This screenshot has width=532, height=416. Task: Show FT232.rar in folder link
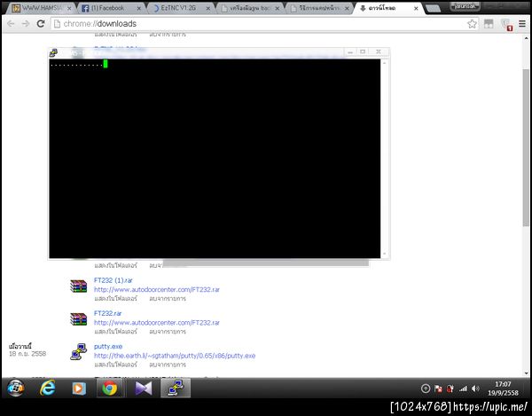[x=115, y=332]
